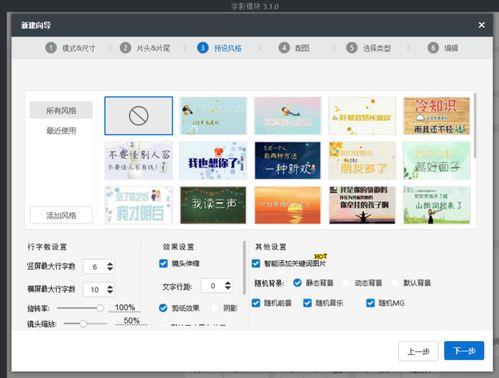Choose the chalkboard 我读三声 style thumbnail
The height and width of the screenshot is (378, 499).
coord(213,205)
